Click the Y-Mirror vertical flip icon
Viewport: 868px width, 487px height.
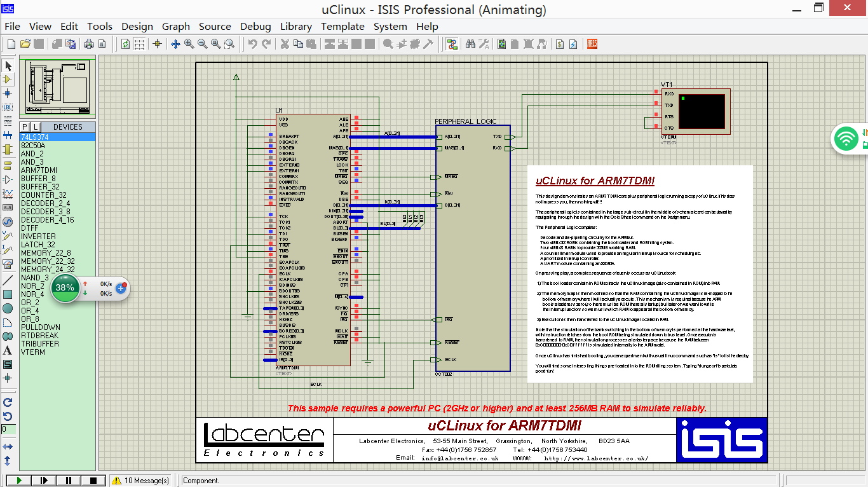click(8, 460)
